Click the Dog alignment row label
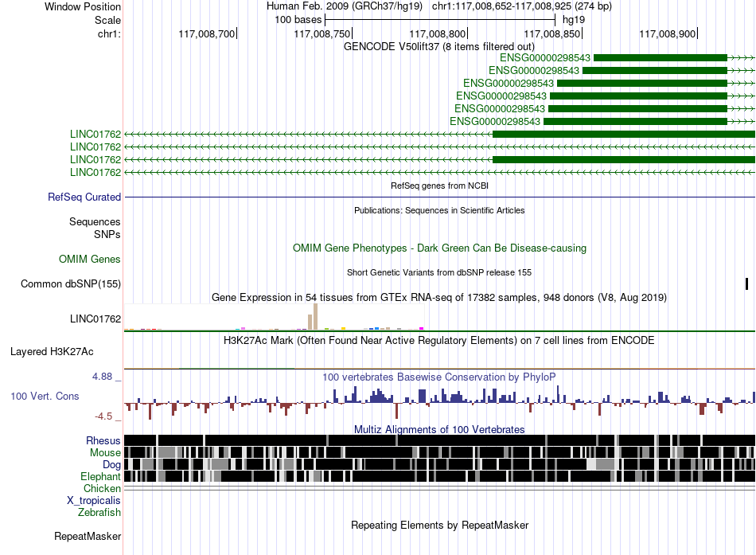 pyautogui.click(x=111, y=465)
